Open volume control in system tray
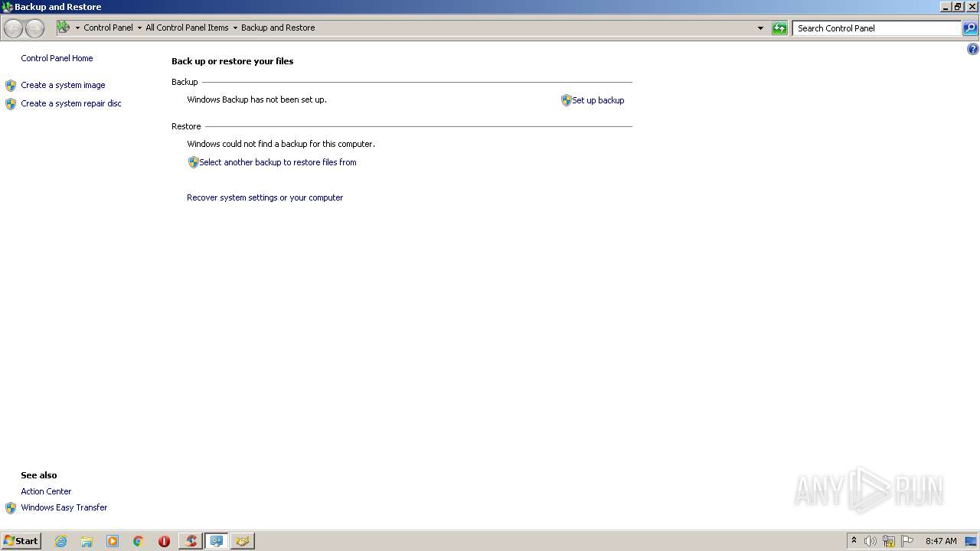This screenshot has width=980, height=551. [x=871, y=541]
